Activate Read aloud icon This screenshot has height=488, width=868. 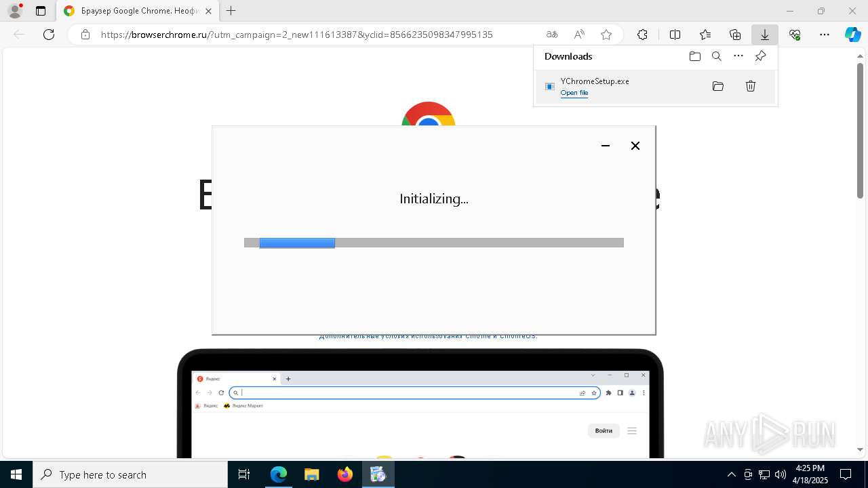579,35
